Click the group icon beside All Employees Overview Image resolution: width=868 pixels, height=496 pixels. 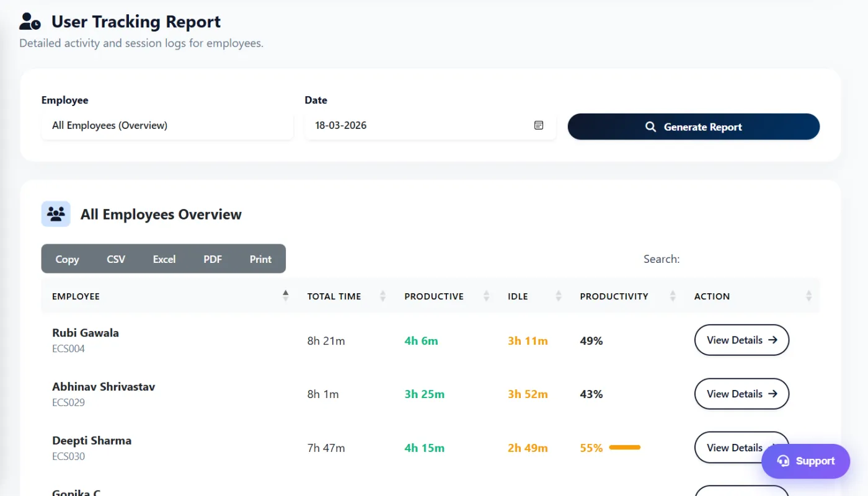click(x=56, y=214)
